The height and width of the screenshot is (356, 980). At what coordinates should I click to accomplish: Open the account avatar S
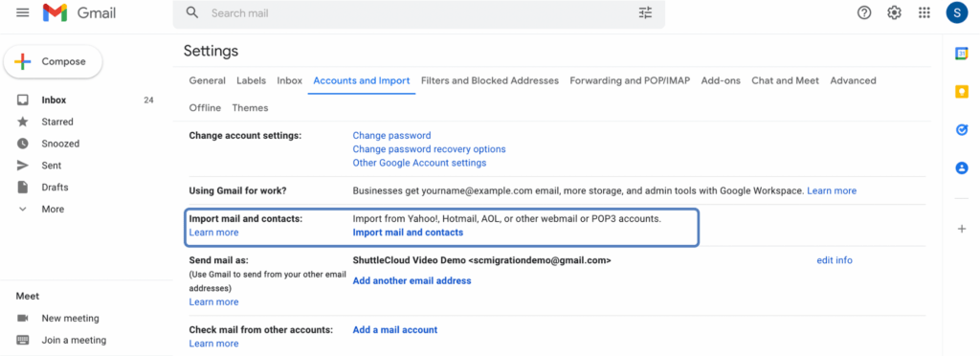point(957,12)
